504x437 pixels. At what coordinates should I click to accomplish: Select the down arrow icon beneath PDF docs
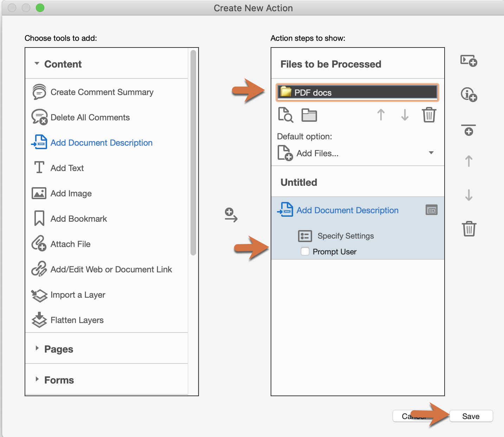point(405,115)
